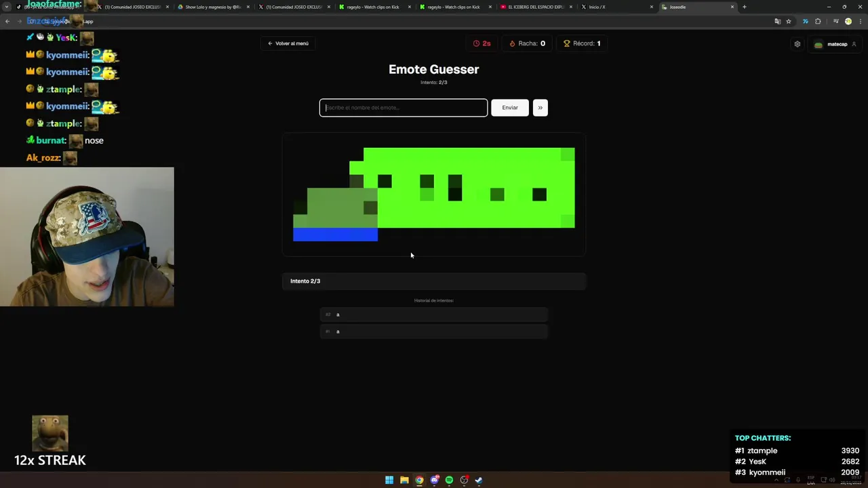Open Spotify from the taskbar
This screenshot has height=488, width=868.
click(449, 480)
